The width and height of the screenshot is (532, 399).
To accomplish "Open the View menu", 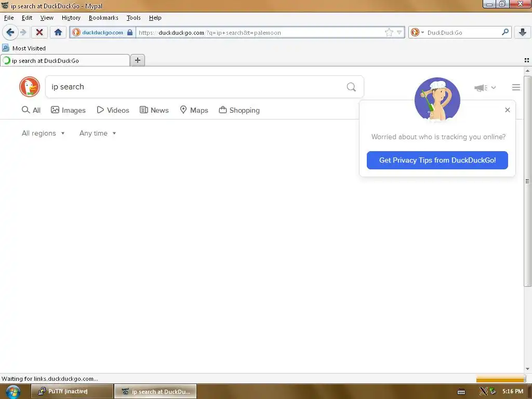I will point(47,18).
